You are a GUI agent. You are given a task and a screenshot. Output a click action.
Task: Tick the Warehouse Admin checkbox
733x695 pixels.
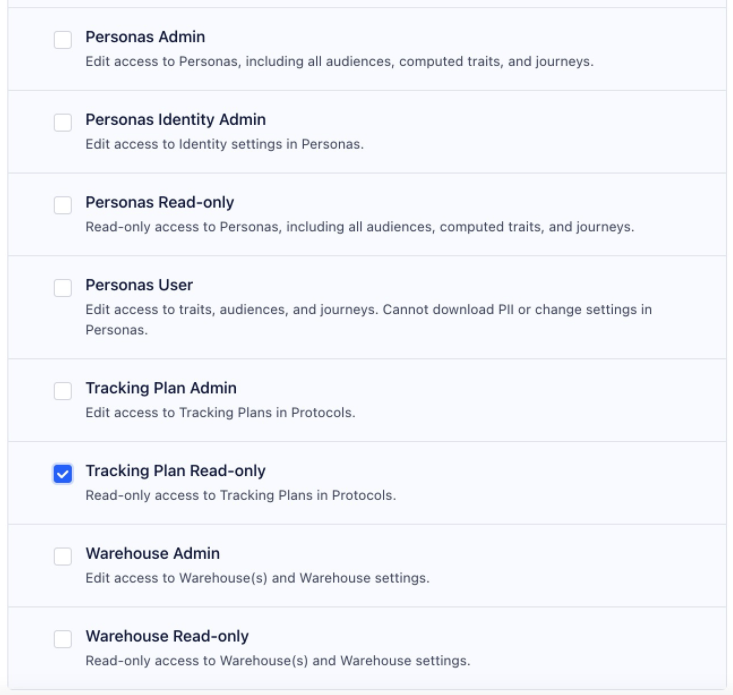[x=63, y=557]
